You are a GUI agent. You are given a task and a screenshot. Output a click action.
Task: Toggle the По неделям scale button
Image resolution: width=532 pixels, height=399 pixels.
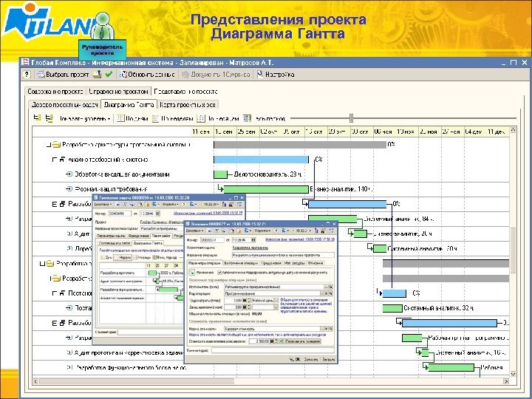(x=173, y=118)
